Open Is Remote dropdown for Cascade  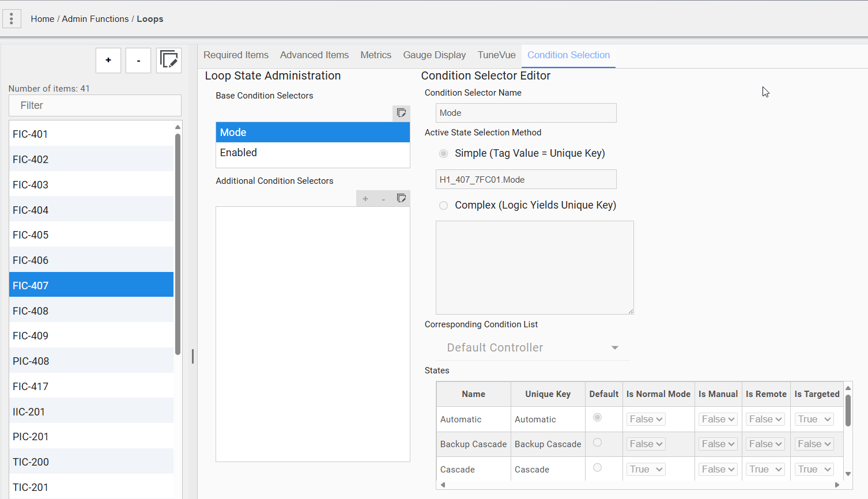[765, 469]
